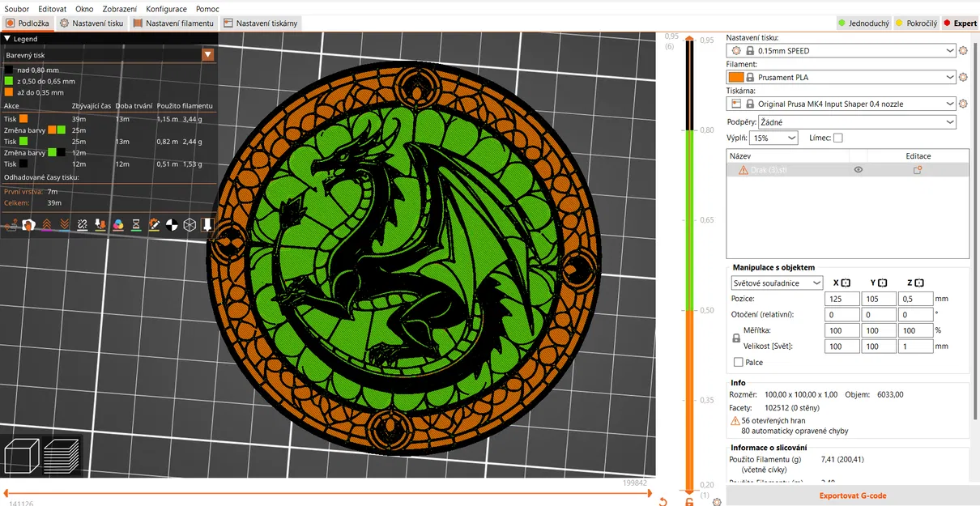Toggle seams icon showing broken chain link
Viewport: 980px width, 506px height.
click(83, 224)
